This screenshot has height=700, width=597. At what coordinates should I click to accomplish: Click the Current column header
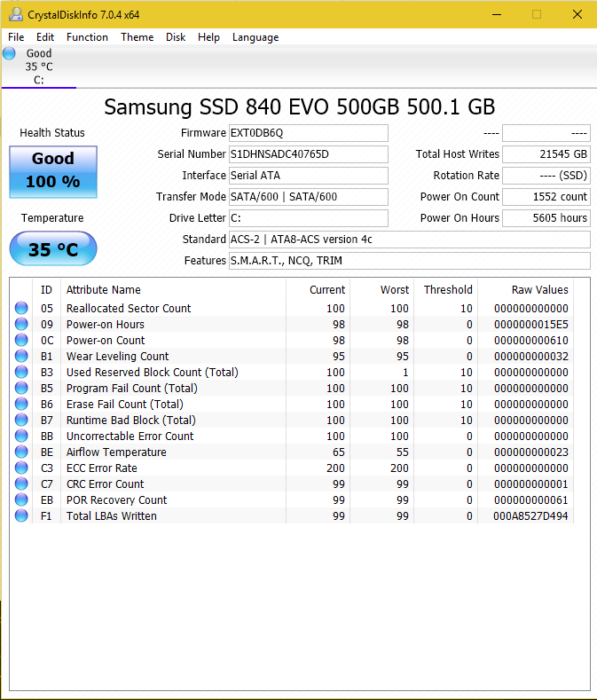[318, 290]
